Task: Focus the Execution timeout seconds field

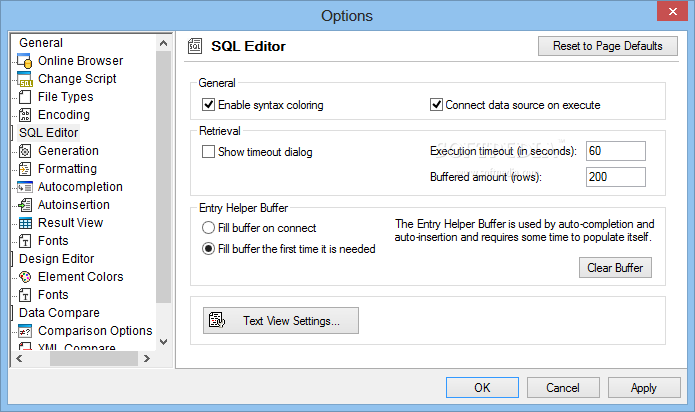Action: pos(616,151)
